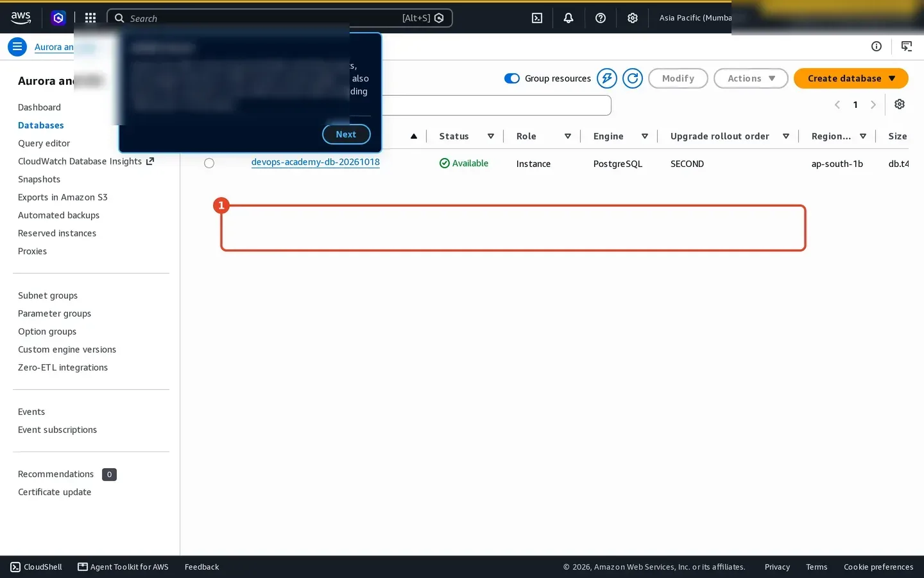
Task: Sort by the Engine column arrow
Action: pyautogui.click(x=645, y=136)
